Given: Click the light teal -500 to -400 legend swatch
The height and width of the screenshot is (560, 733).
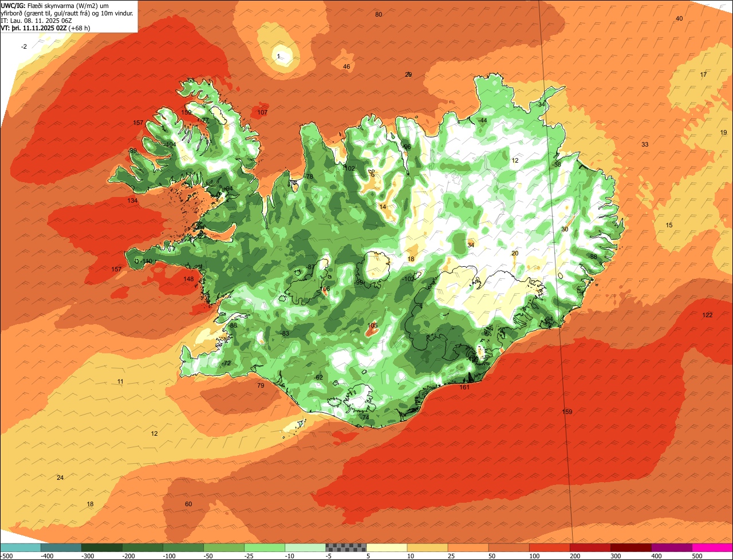Looking at the screenshot, I should 21,547.
